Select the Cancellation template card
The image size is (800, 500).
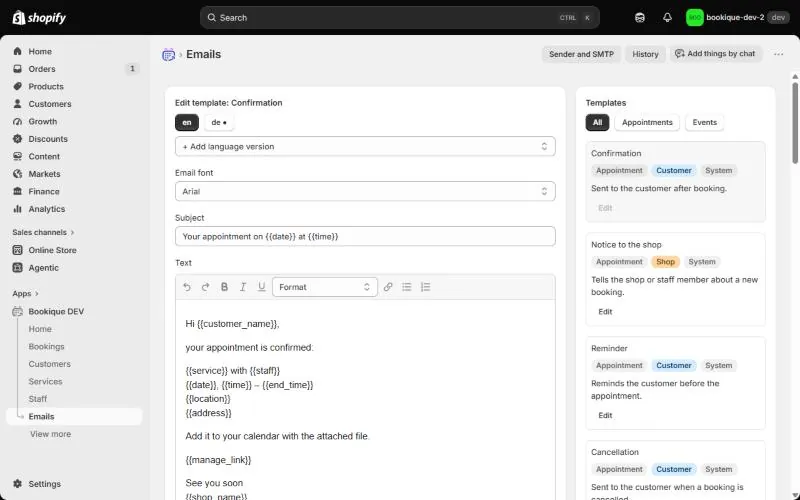coord(676,470)
